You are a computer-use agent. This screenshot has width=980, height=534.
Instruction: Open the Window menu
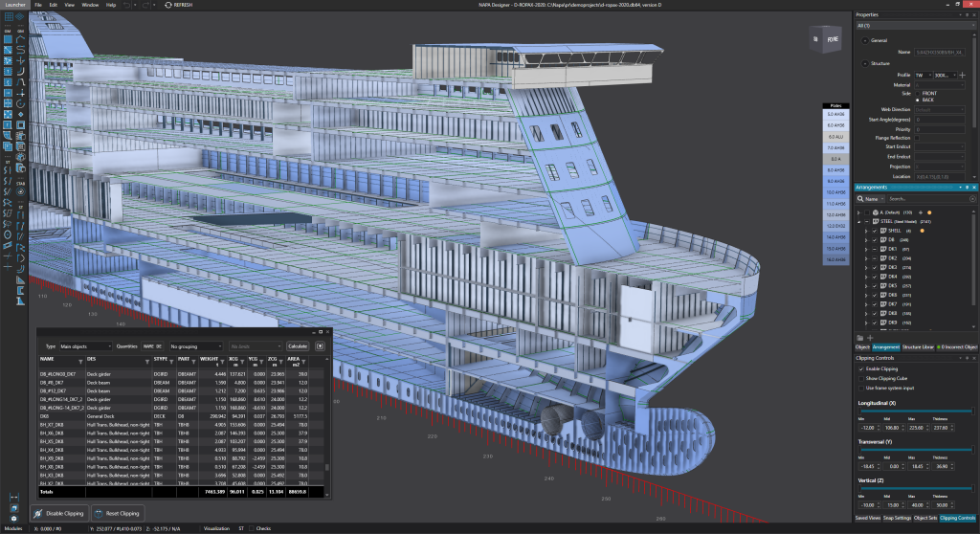pos(89,5)
